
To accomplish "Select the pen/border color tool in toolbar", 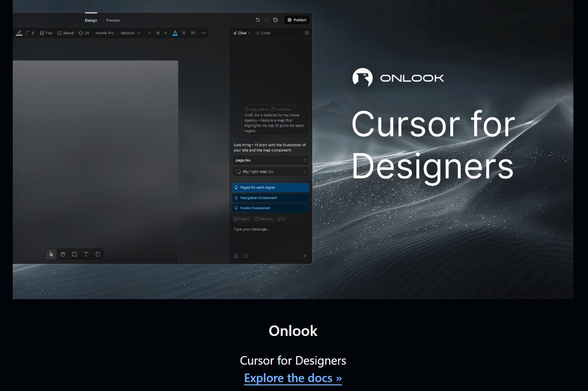I will [19, 33].
